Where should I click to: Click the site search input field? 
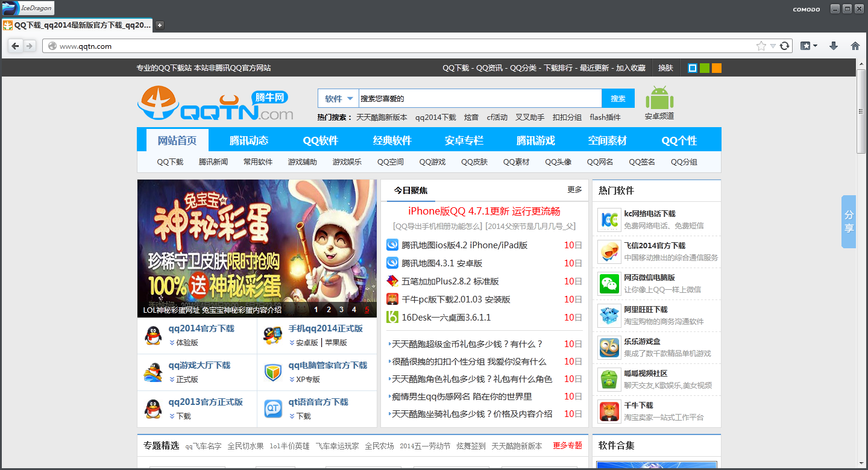(x=480, y=98)
